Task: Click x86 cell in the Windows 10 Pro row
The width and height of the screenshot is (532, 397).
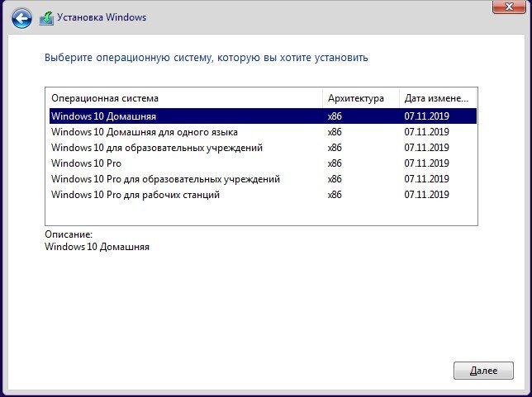Action: (335, 163)
